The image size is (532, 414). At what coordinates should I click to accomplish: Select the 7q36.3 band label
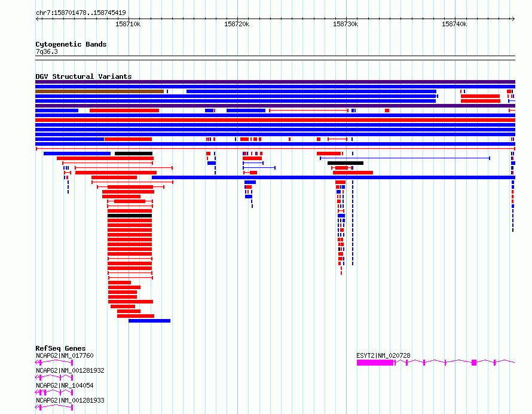[x=47, y=51]
